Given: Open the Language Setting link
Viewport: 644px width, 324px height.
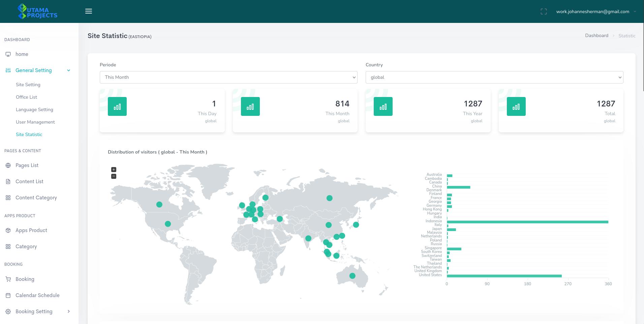Looking at the screenshot, I should pyautogui.click(x=34, y=109).
